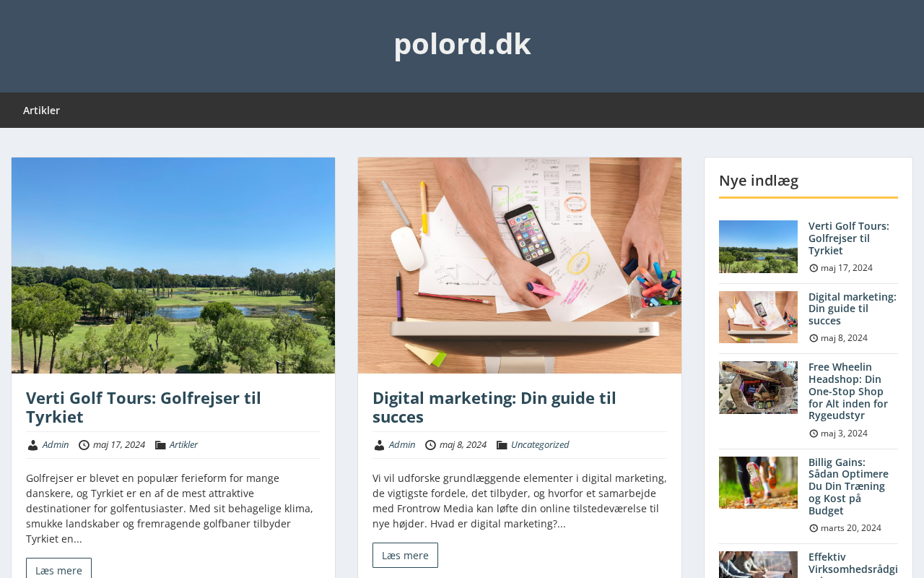Click Læs mere under Digital marketing excerpt

tap(405, 556)
